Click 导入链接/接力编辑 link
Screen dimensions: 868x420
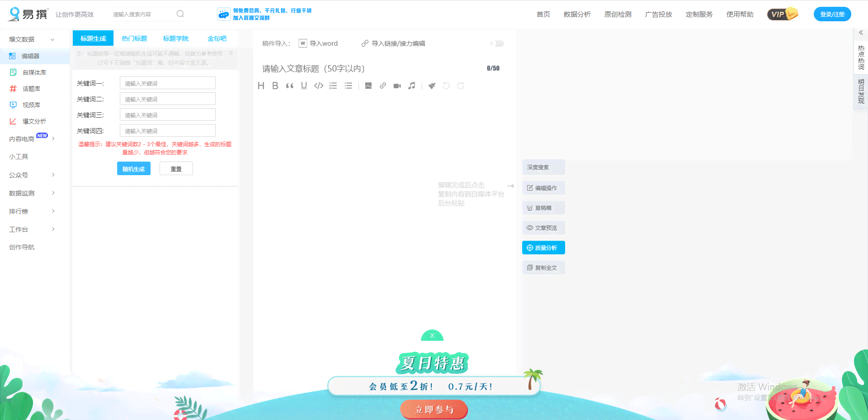coord(393,43)
